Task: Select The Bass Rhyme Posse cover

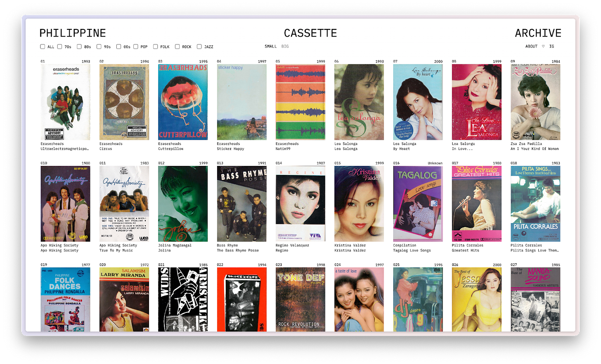Action: (x=241, y=204)
